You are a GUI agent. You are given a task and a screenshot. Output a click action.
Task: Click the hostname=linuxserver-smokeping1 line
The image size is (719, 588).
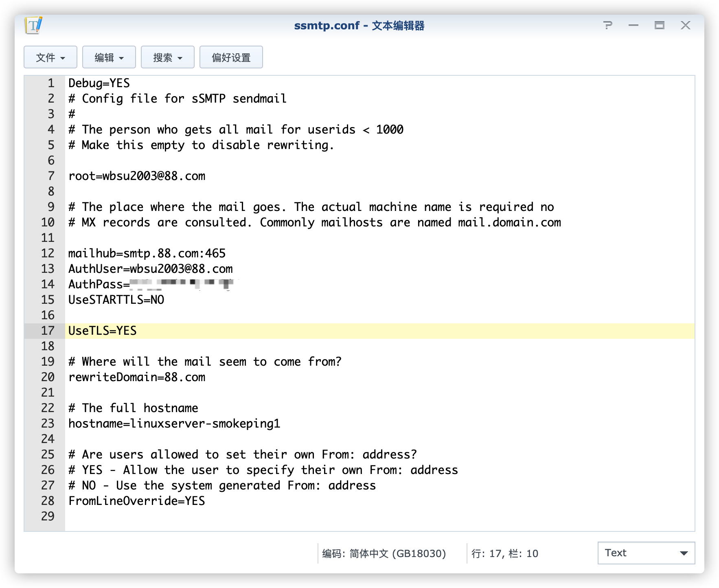pos(174,423)
